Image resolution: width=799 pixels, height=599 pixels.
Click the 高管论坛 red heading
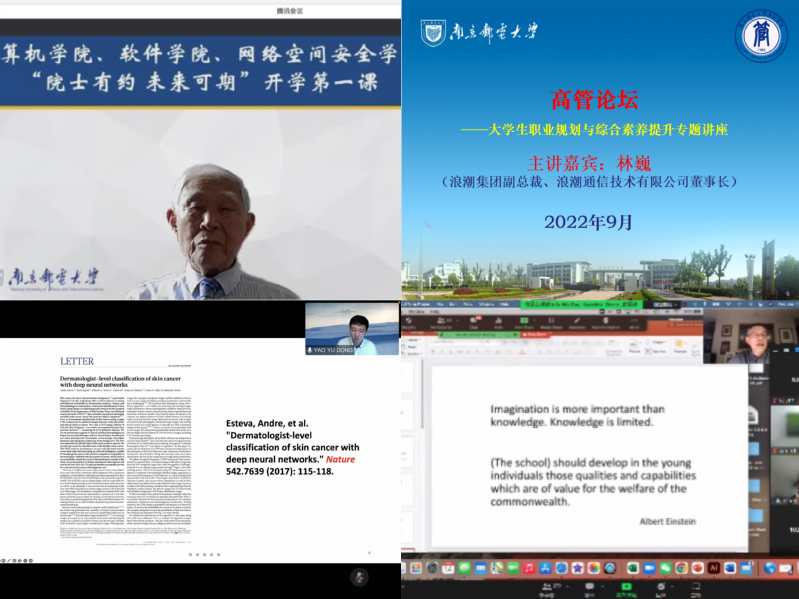tap(594, 100)
